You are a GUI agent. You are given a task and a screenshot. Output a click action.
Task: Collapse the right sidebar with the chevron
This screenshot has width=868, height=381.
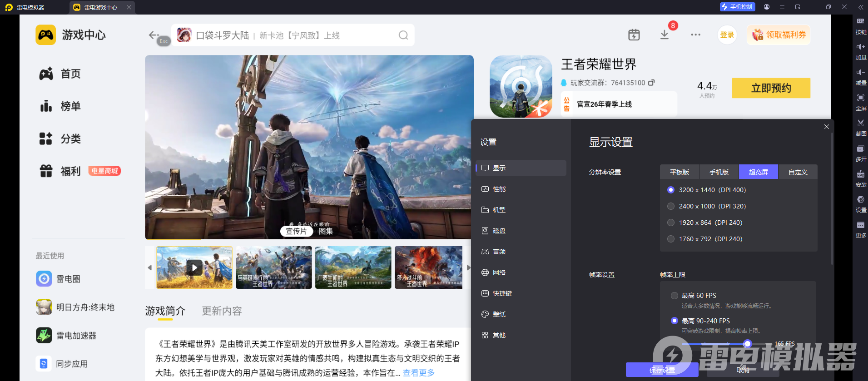(861, 7)
